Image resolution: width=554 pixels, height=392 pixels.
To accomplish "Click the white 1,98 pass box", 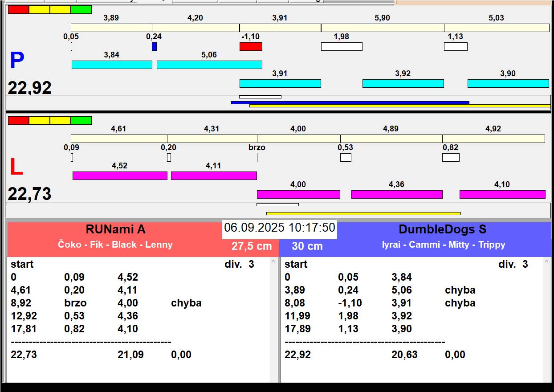I will point(342,46).
